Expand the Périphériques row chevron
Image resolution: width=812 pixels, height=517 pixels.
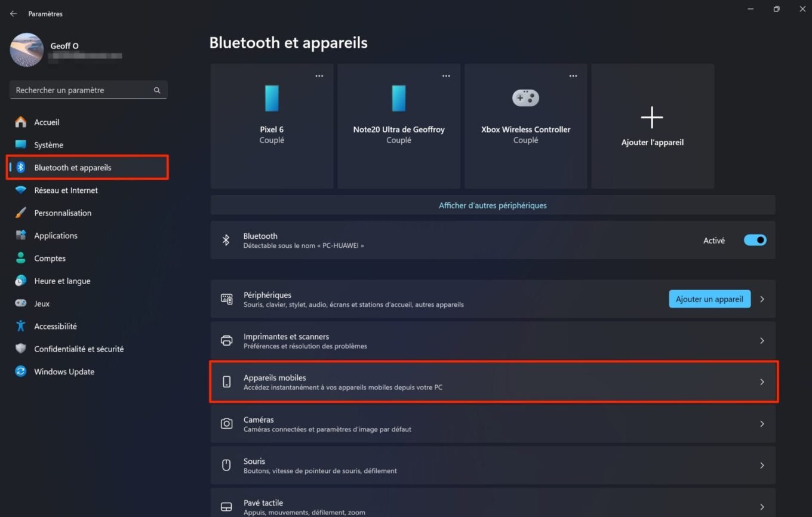click(x=762, y=299)
